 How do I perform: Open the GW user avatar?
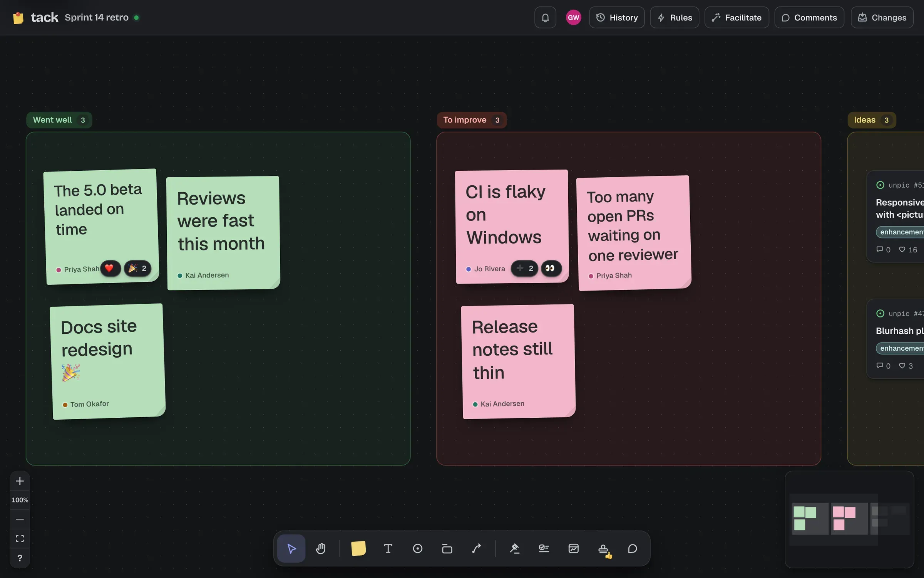573,17
